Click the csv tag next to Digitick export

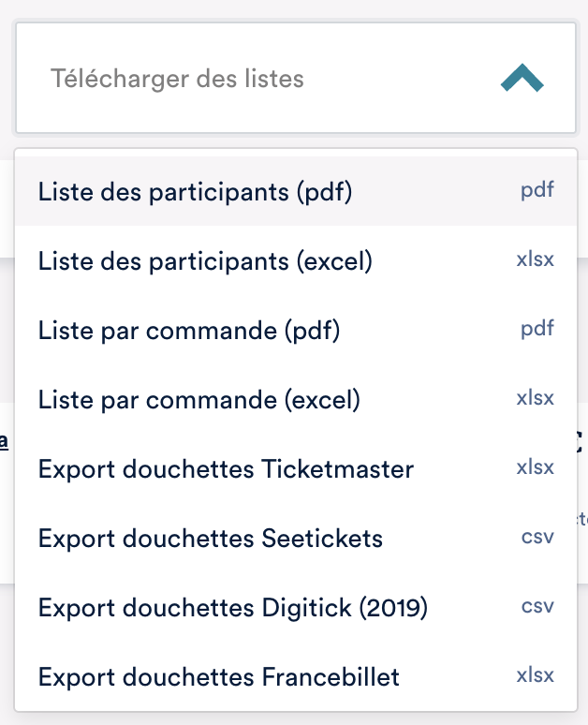(x=537, y=606)
